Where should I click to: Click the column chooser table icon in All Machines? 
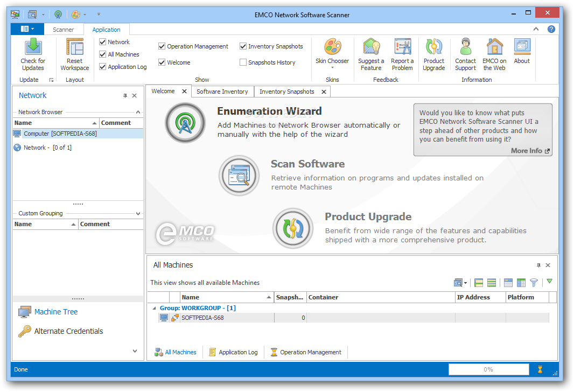tap(521, 283)
